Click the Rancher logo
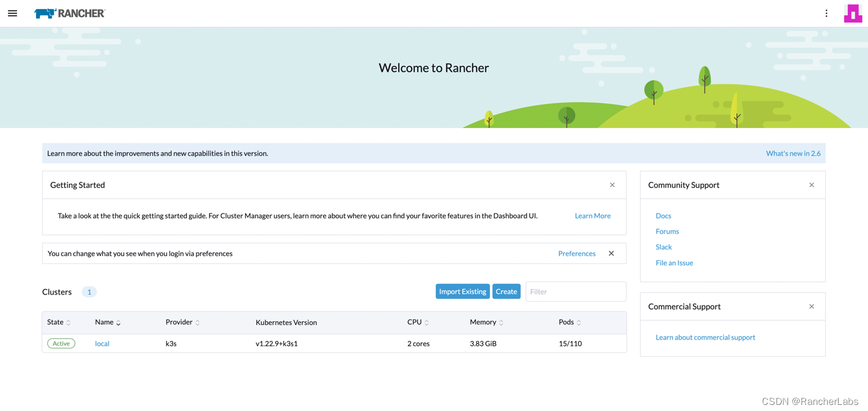 coord(69,13)
